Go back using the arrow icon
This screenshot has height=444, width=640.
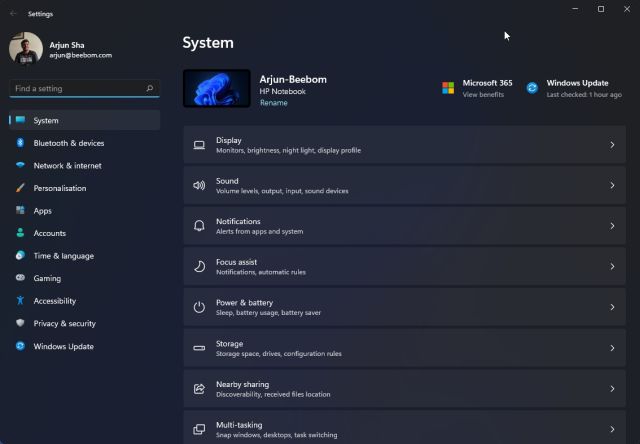13,13
